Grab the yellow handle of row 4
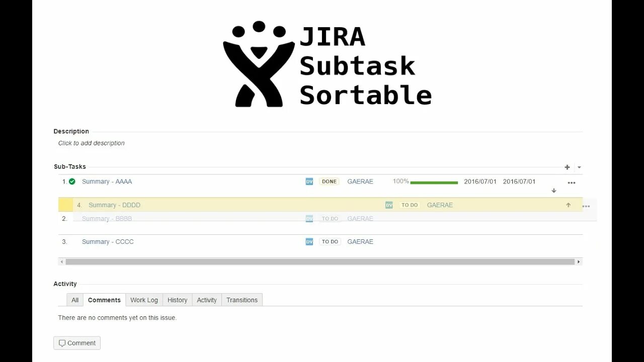Image resolution: width=644 pixels, height=362 pixels. pyautogui.click(x=65, y=205)
